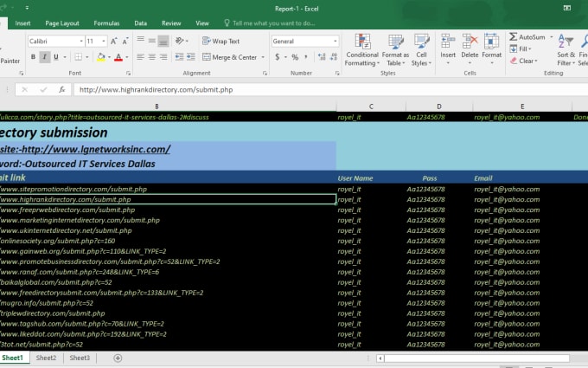The width and height of the screenshot is (588, 368).
Task: Apply Accounting dollar format
Action: click(277, 57)
